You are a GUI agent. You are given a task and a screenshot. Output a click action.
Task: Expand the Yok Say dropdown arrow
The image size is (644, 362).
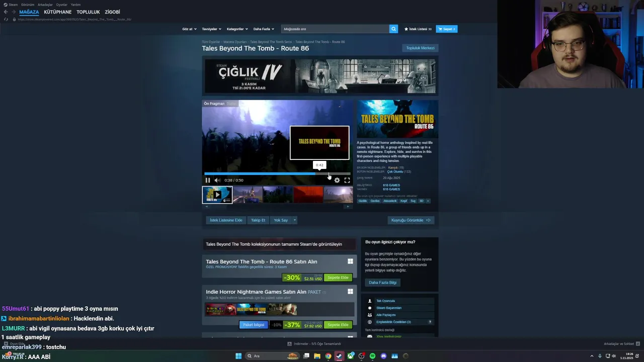[x=295, y=220]
